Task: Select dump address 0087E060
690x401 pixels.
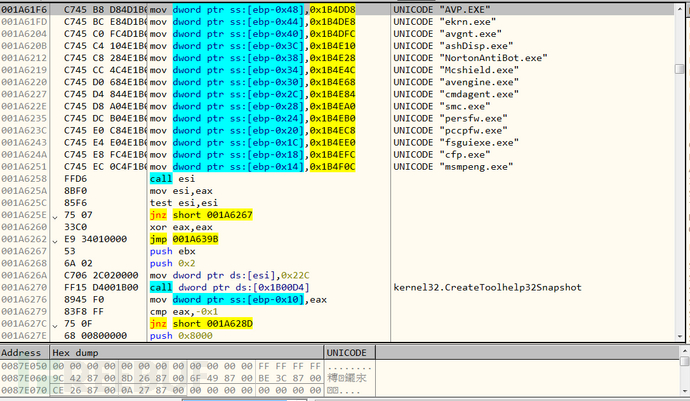Action: [24, 378]
